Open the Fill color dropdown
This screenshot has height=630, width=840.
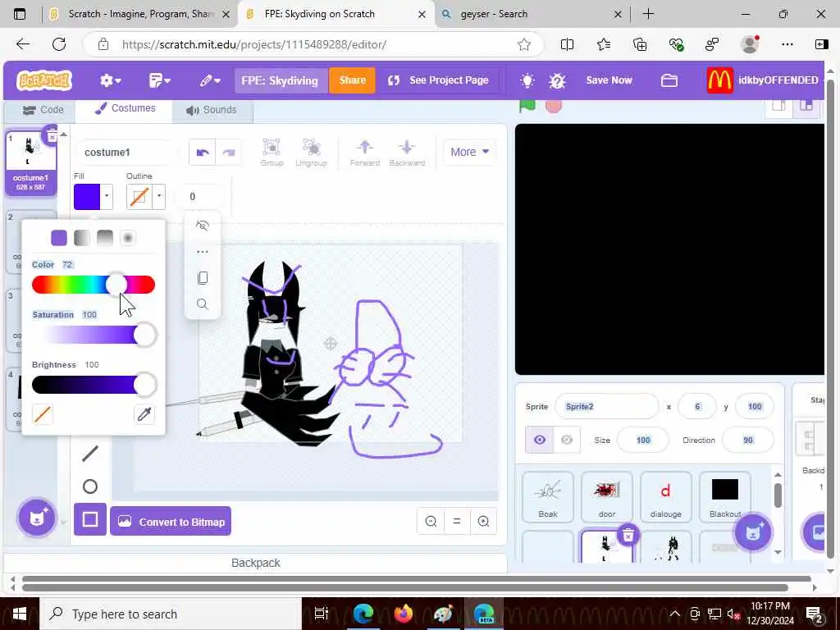pyautogui.click(x=107, y=197)
